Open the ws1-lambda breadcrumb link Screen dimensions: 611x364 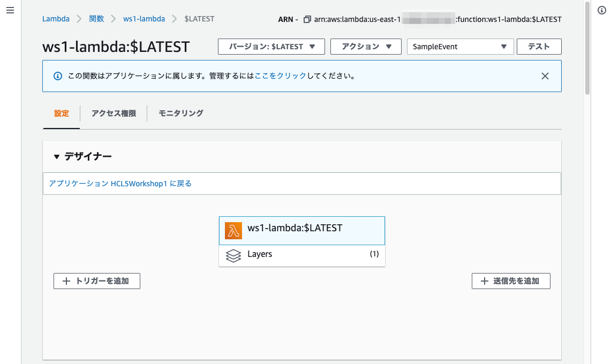(144, 19)
